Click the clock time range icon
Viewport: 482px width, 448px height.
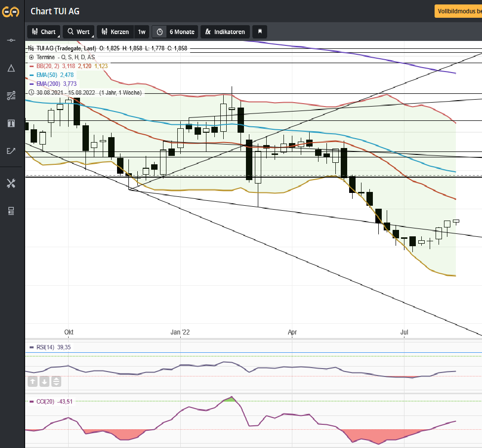160,32
